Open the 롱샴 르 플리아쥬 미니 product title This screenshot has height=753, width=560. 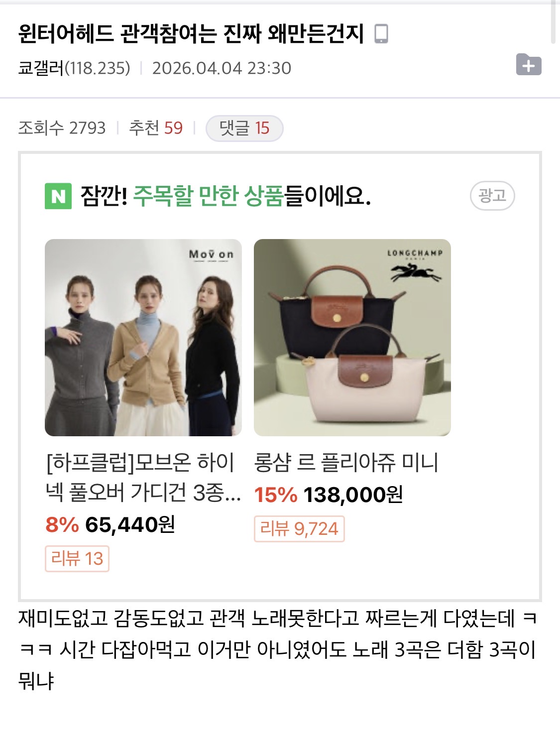tap(346, 463)
